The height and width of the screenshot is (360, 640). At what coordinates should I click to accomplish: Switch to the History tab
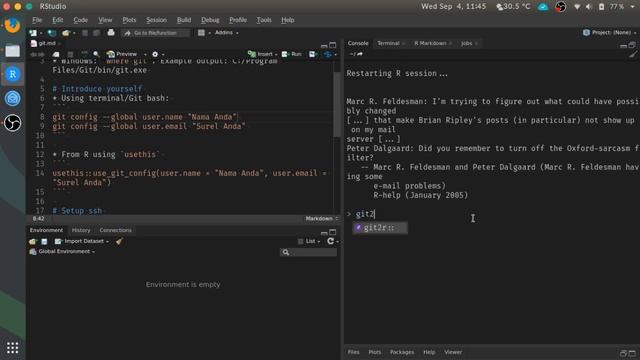(x=81, y=231)
